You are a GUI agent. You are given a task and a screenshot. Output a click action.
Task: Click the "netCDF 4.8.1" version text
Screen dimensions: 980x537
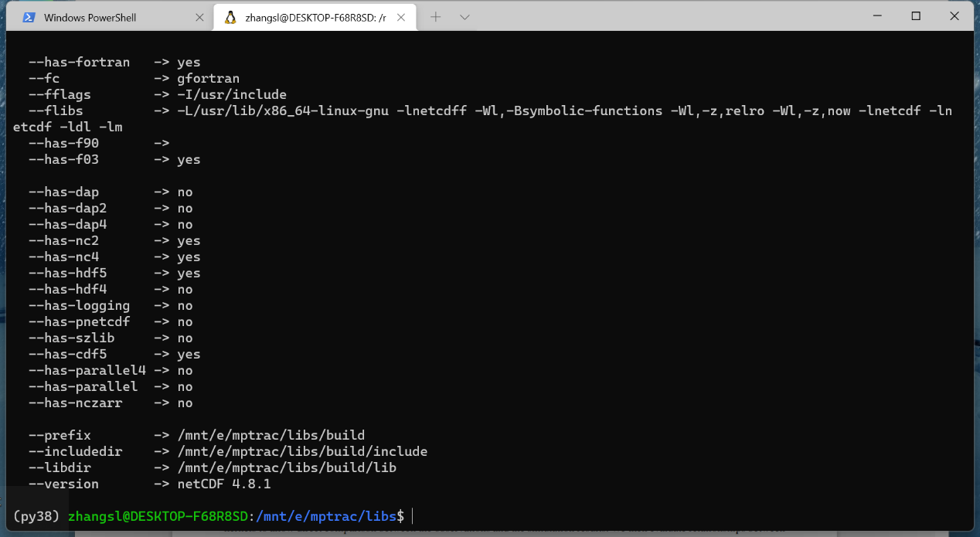[223, 484]
